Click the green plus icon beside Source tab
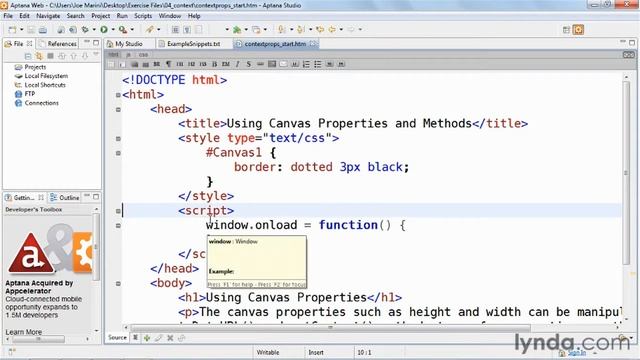The image size is (640, 360). (147, 338)
